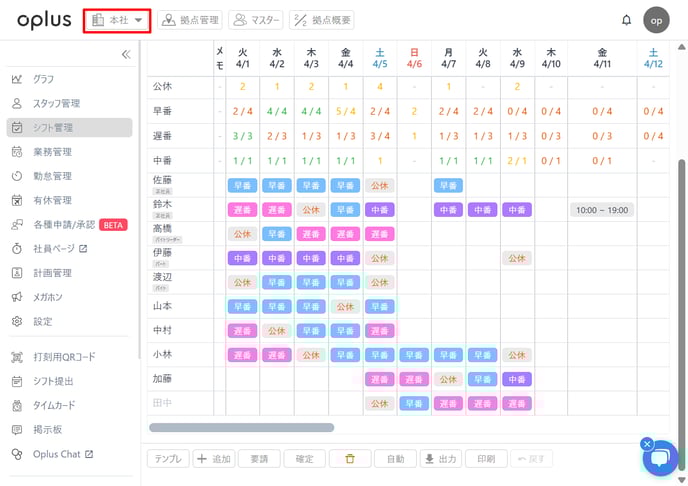Collapse the sidebar with double chevron
This screenshot has width=688, height=486.
tap(125, 55)
